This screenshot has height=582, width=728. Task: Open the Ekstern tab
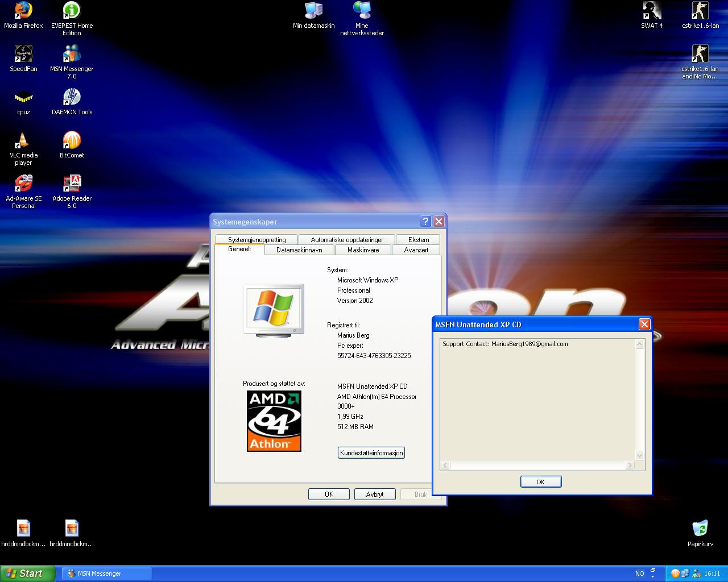coord(418,240)
